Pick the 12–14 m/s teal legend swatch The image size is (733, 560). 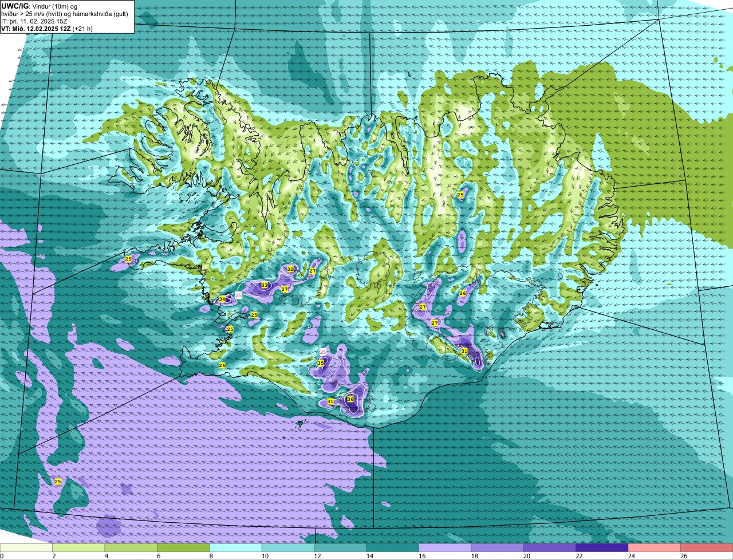340,548
